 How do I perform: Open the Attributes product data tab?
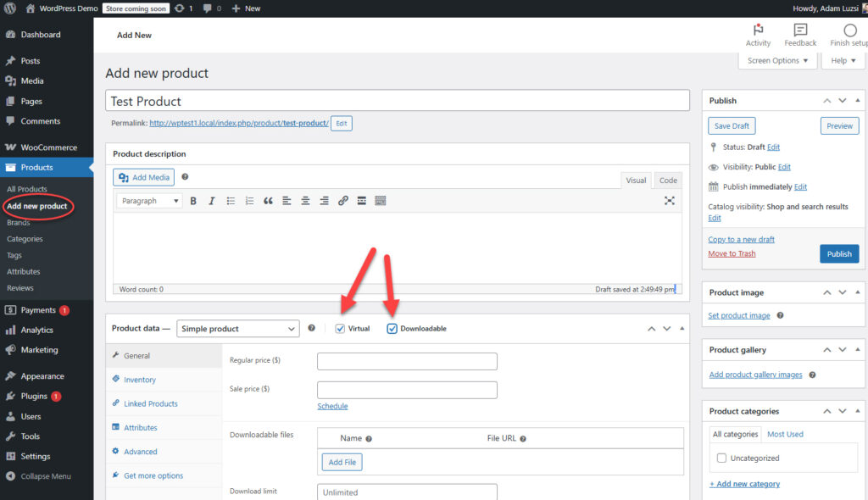pos(141,427)
